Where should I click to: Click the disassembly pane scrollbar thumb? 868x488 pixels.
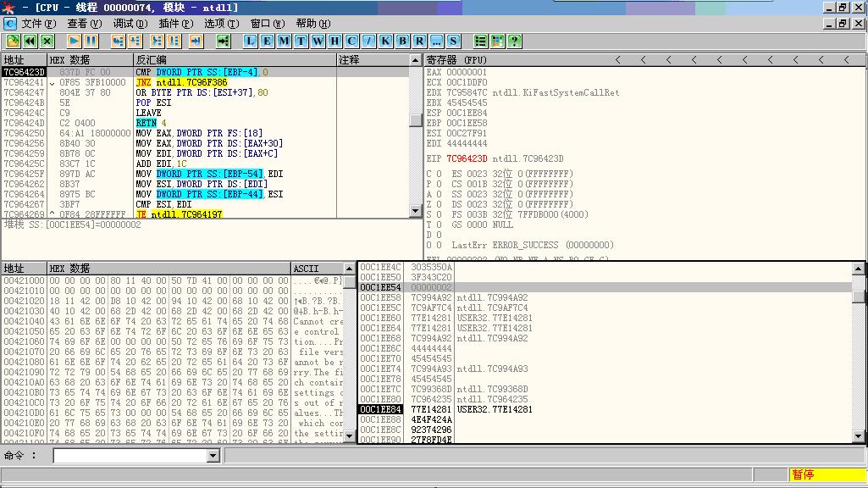416,120
